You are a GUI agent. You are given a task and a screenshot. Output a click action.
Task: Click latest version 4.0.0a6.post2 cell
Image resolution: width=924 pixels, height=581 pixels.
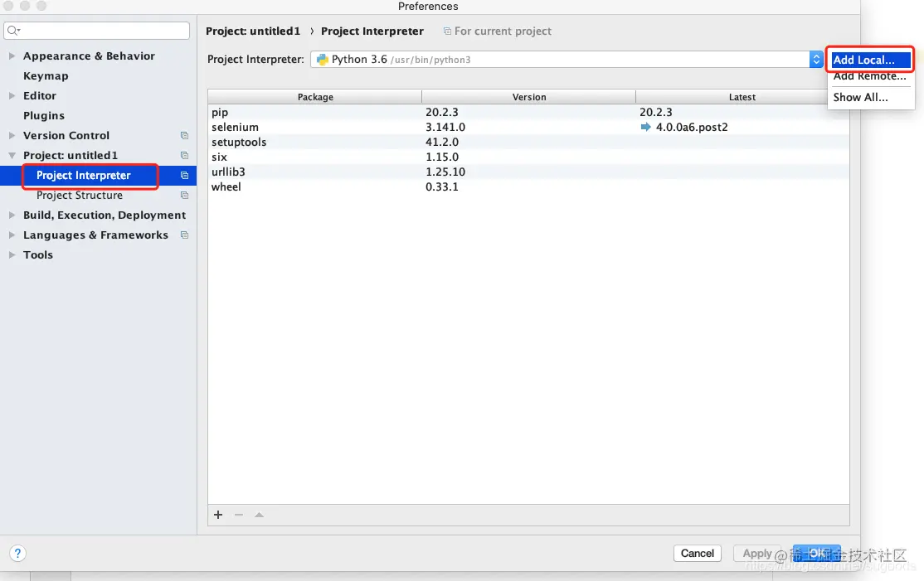(692, 127)
